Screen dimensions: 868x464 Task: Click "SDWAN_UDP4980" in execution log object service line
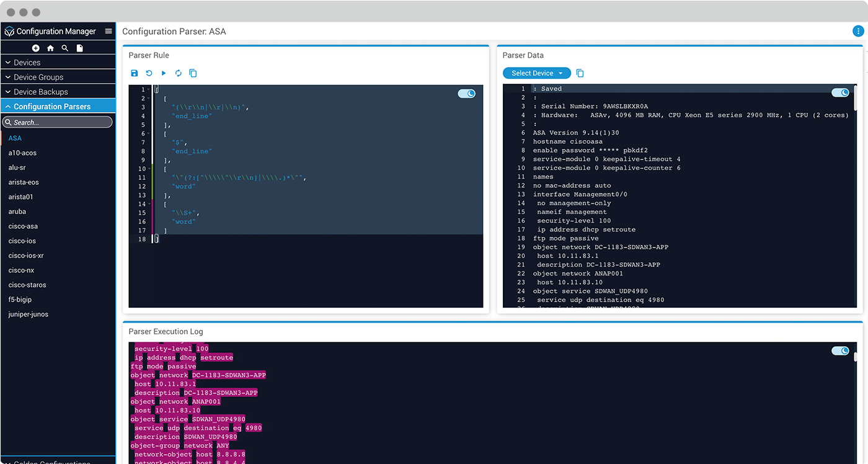(x=219, y=419)
